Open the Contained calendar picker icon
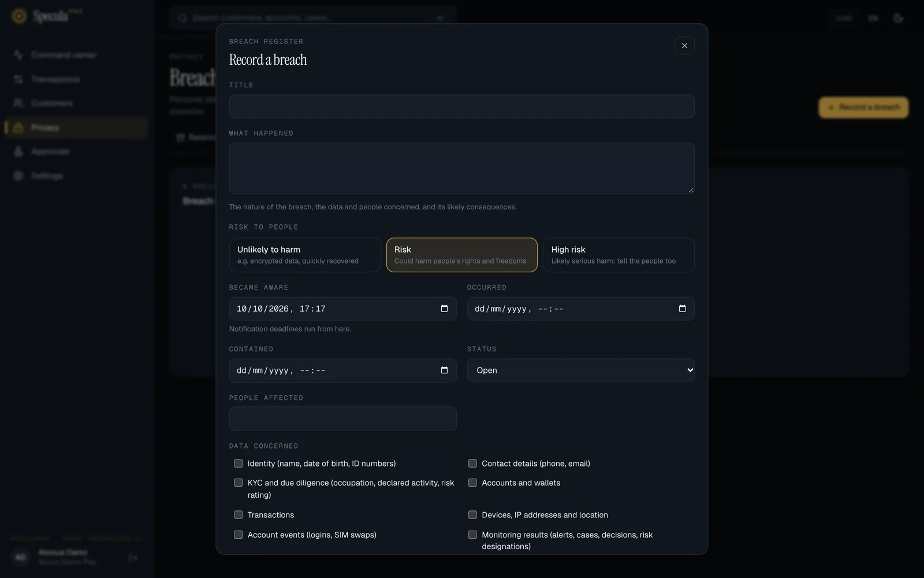The image size is (924, 578). (x=444, y=370)
